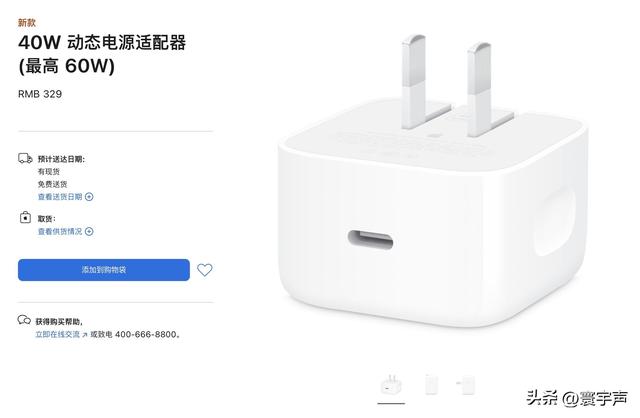Image resolution: width=640 pixels, height=418 pixels.
Task: Click the 新款 new label
Action: click(27, 22)
